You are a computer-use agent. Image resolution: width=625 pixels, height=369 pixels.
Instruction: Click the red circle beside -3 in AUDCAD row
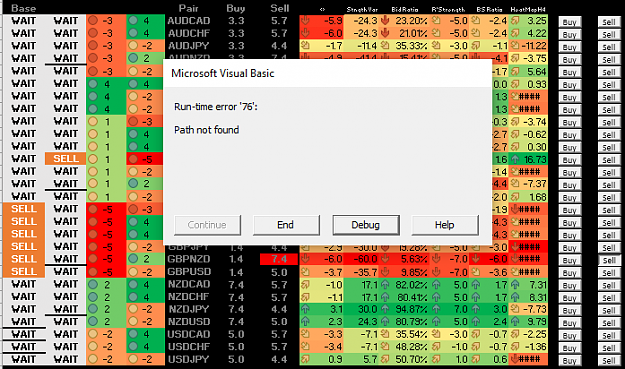click(x=93, y=20)
